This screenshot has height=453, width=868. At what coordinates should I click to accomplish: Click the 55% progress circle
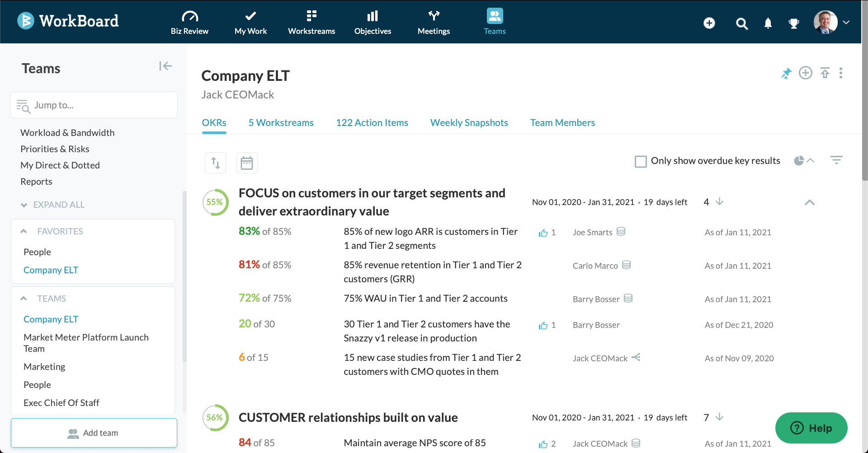[x=215, y=202]
